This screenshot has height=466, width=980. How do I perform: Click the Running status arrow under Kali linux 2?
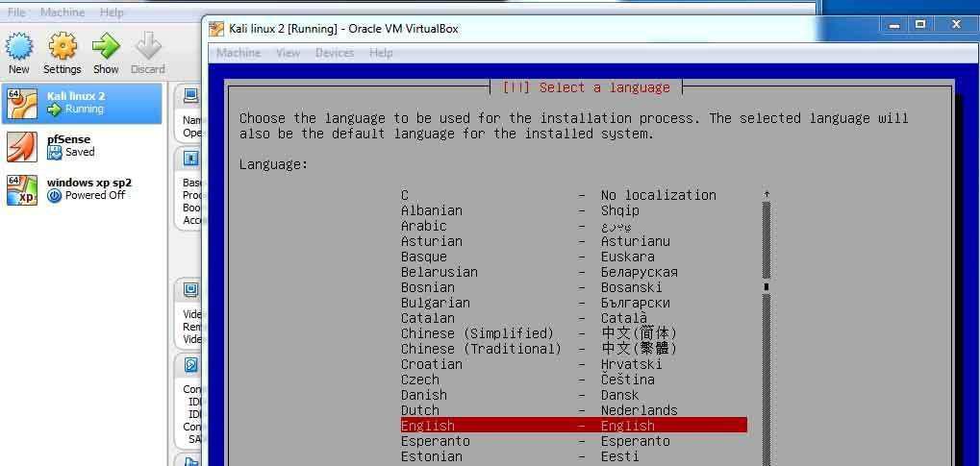[55, 110]
